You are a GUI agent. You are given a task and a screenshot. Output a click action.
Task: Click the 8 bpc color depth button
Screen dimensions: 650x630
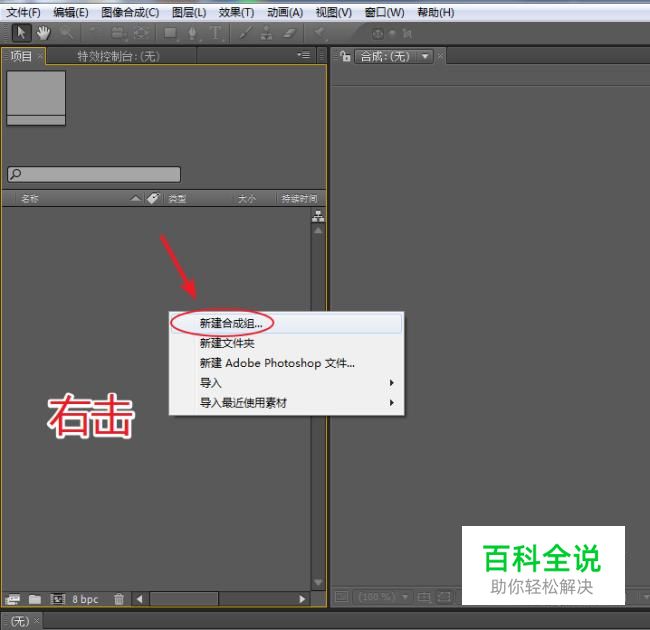pyautogui.click(x=85, y=599)
